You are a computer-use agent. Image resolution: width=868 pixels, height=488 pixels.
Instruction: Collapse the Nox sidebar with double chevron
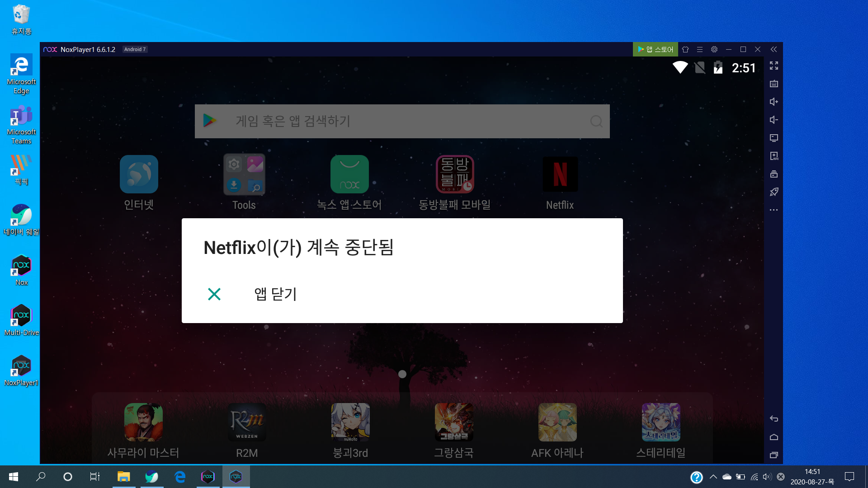(x=774, y=50)
